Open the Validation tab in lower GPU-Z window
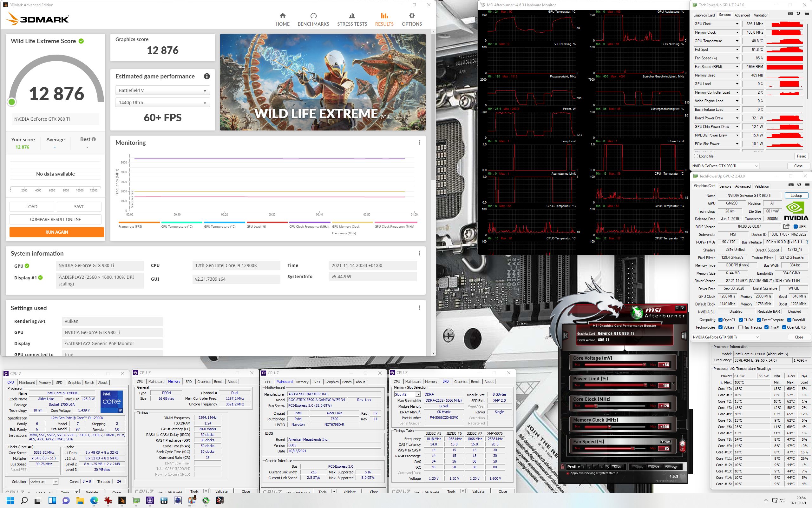Screen dimensions: 812x508 (762, 186)
